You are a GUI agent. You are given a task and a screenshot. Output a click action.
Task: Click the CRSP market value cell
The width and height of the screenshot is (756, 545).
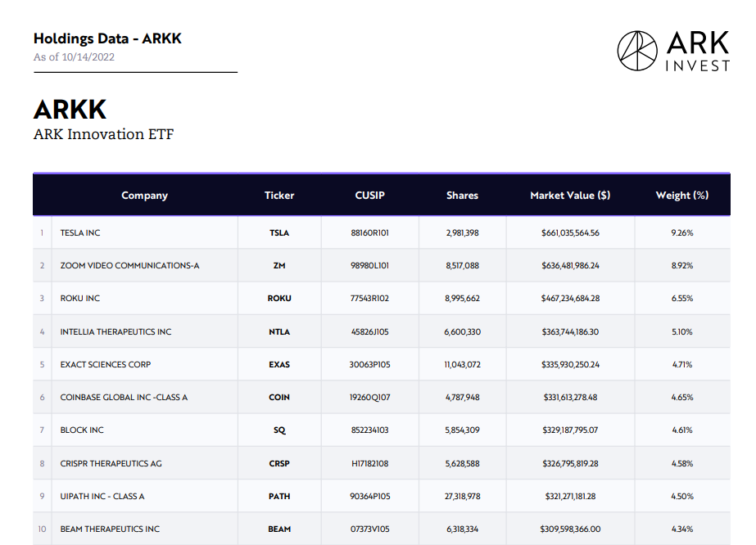[570, 463]
